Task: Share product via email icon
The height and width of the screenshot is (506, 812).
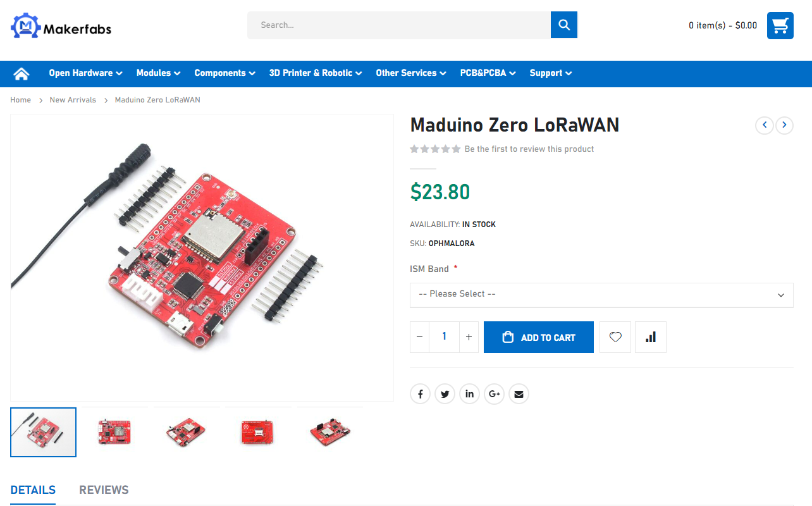Action: click(x=519, y=394)
